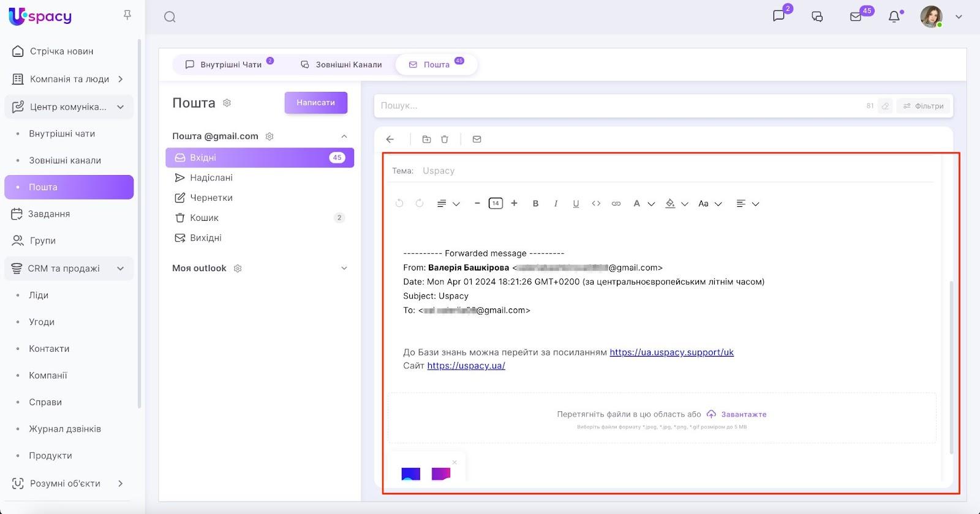Switch to Внутрішні Чати tab
This screenshot has height=514, width=980.
coord(224,64)
